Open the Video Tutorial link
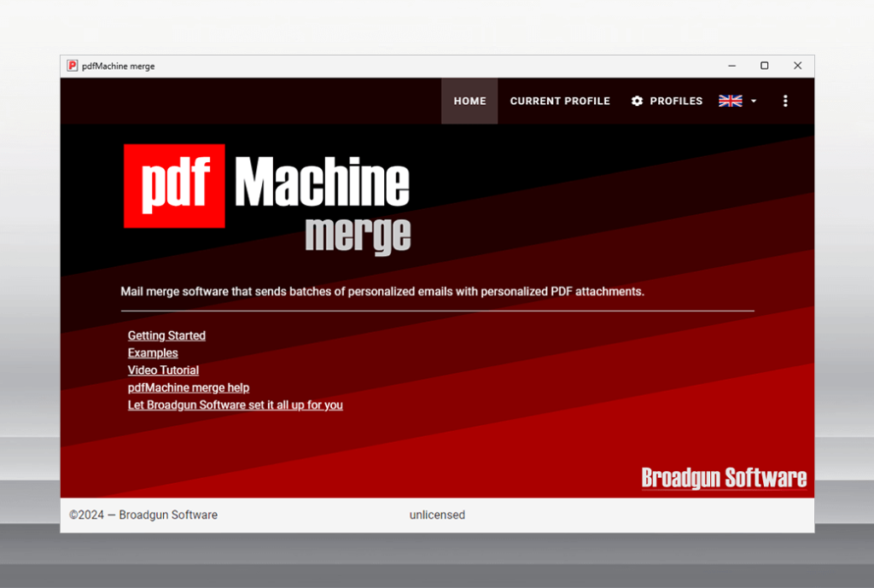 [163, 370]
